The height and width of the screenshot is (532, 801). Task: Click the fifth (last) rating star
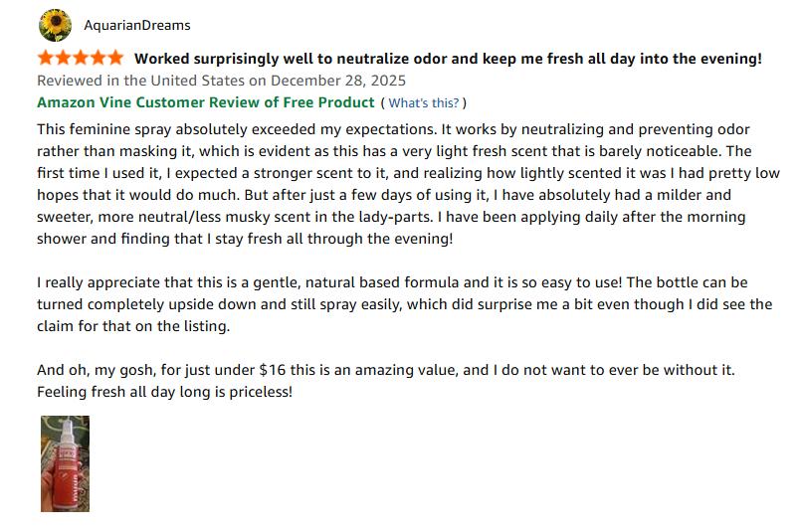point(115,58)
